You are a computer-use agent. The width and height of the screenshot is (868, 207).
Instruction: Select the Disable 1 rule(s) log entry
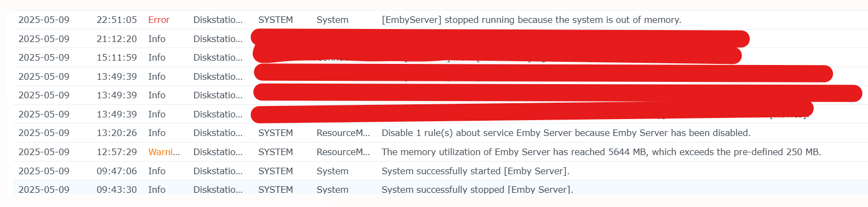click(440, 133)
